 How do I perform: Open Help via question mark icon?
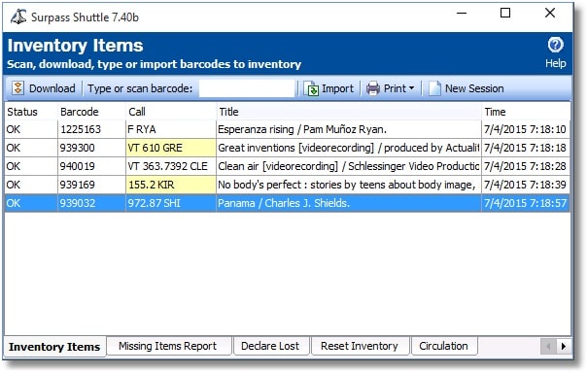(x=555, y=45)
